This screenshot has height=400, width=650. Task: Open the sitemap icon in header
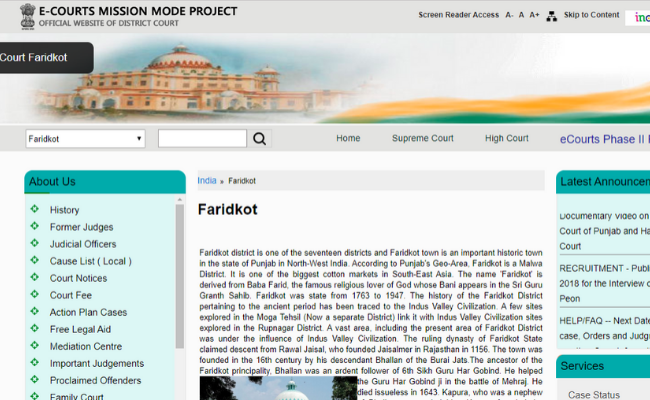[x=553, y=16]
